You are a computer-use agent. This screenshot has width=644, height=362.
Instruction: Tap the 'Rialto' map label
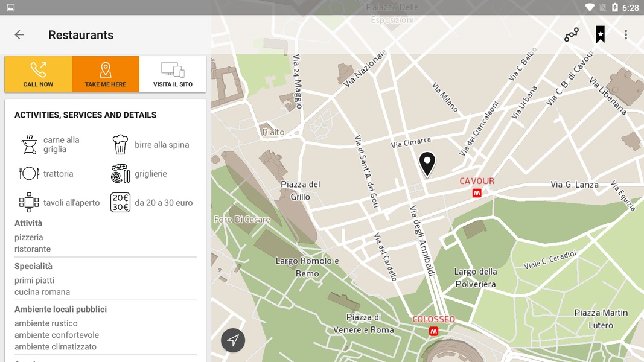pyautogui.click(x=273, y=132)
